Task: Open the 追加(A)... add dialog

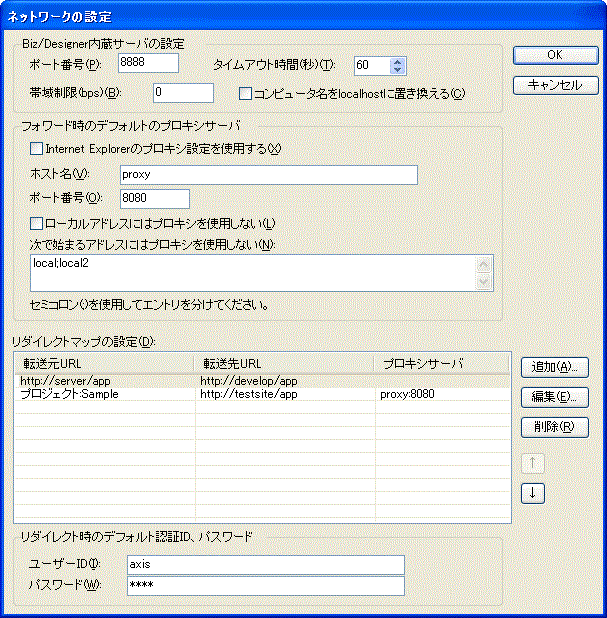Action: tap(555, 367)
